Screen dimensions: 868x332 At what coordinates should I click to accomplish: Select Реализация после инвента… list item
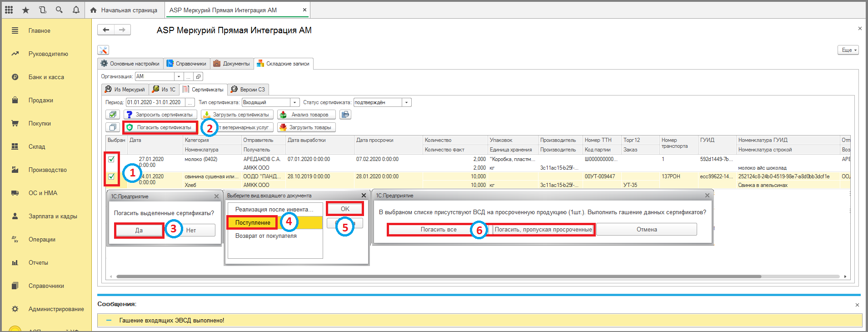pos(274,209)
